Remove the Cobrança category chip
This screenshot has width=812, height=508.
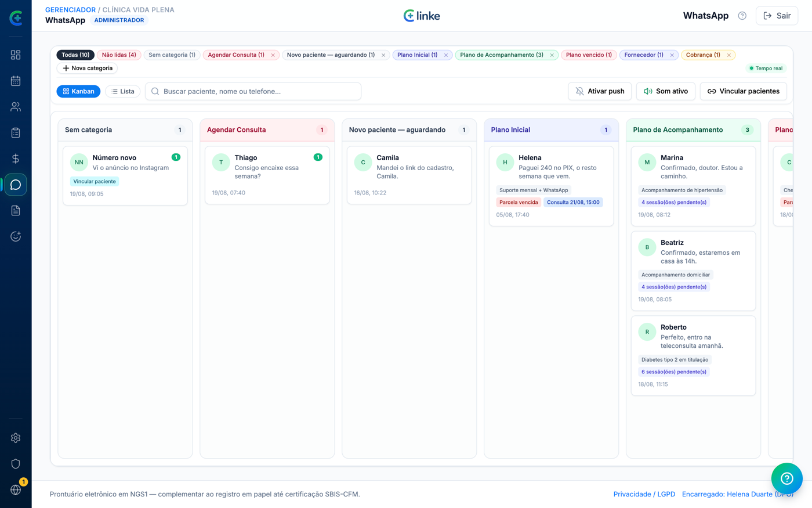(729, 55)
